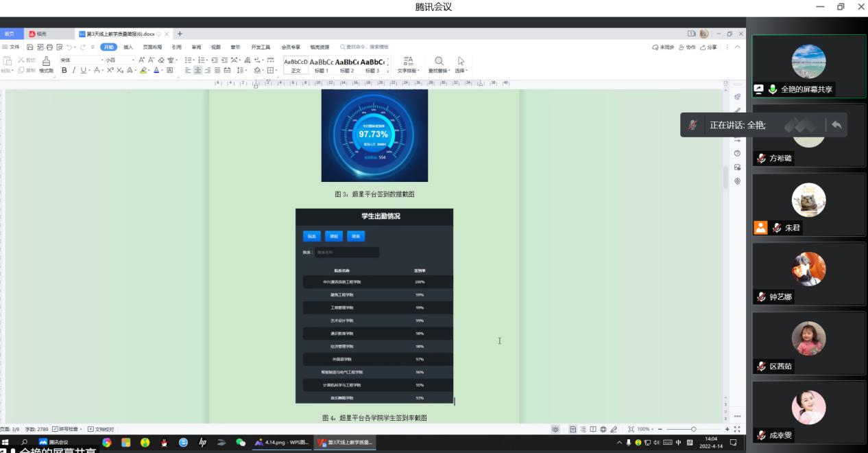The image size is (868, 453).
Task: Open the 页面布局 (Page Layout) tab
Action: click(152, 47)
